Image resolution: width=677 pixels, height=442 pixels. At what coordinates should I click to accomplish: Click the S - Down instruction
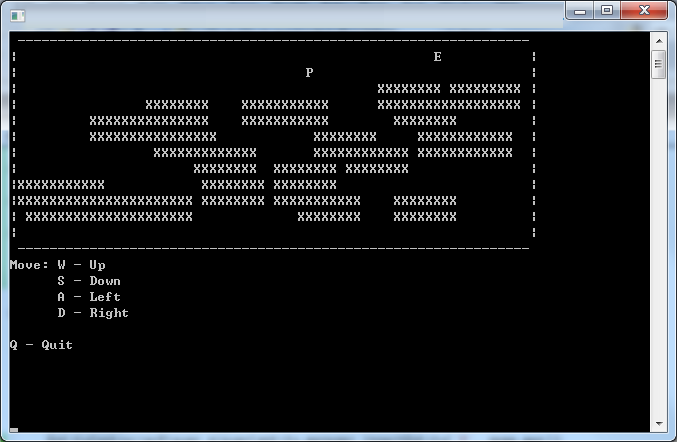[x=89, y=281]
